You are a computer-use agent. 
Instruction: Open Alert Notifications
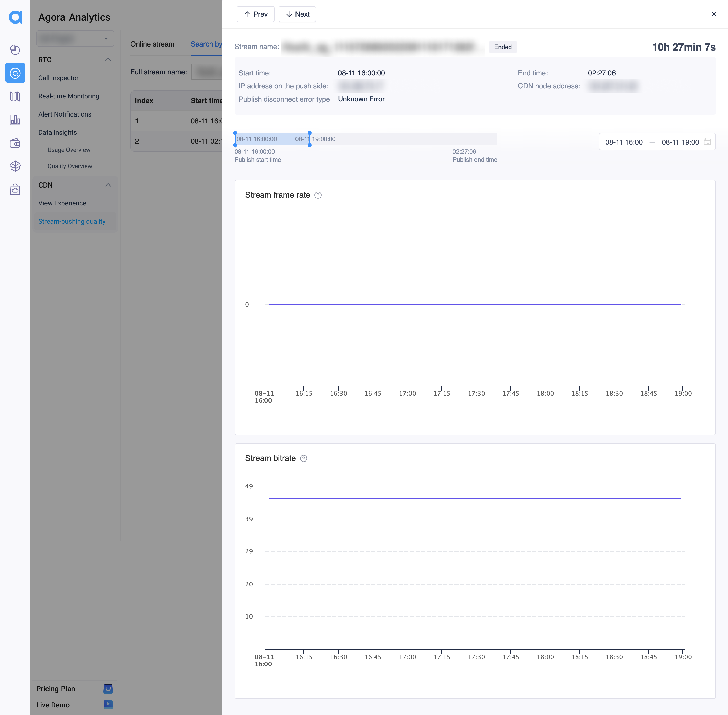(x=65, y=114)
